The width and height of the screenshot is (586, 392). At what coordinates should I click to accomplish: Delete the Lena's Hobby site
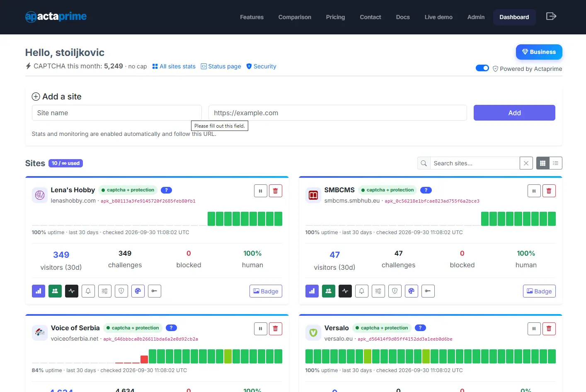pos(276,191)
